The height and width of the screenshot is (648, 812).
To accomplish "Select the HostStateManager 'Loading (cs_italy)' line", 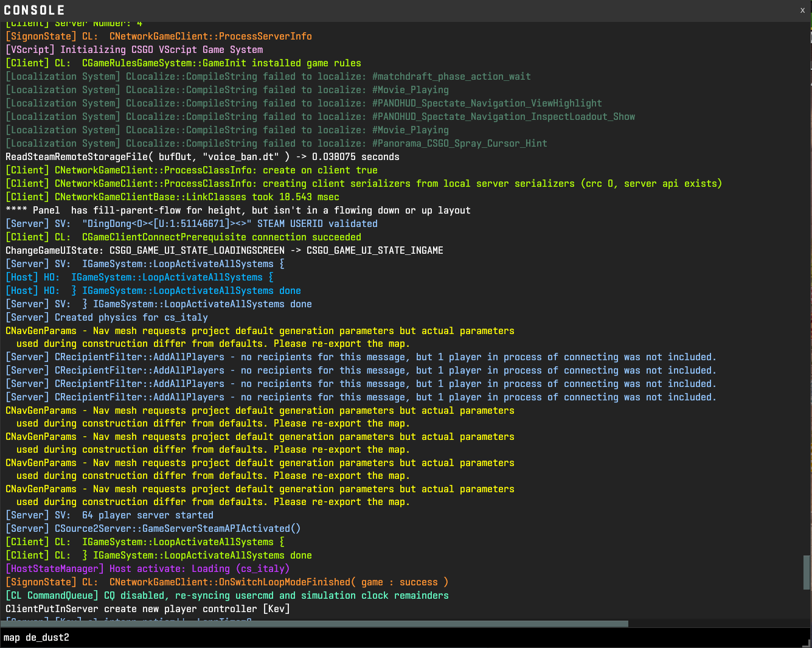I will pos(147,569).
